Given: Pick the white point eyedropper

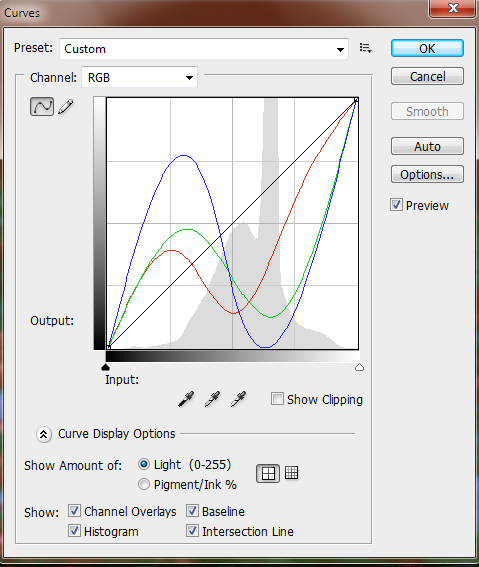Looking at the screenshot, I should [238, 399].
